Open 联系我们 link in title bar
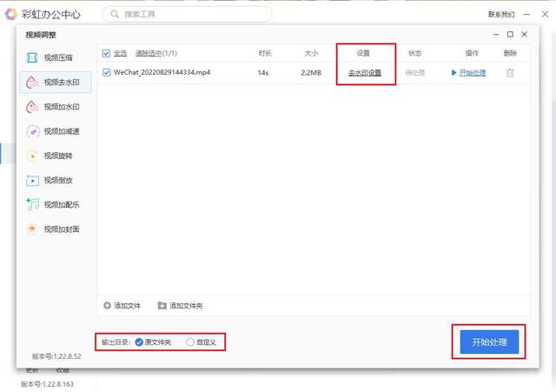 pyautogui.click(x=501, y=14)
